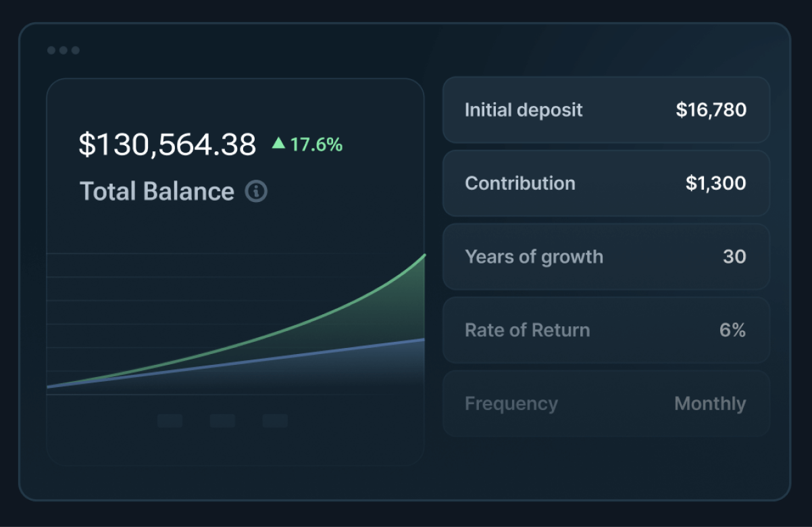Click the Rate of Return label
Screen dimensions: 812x527
click(x=527, y=330)
